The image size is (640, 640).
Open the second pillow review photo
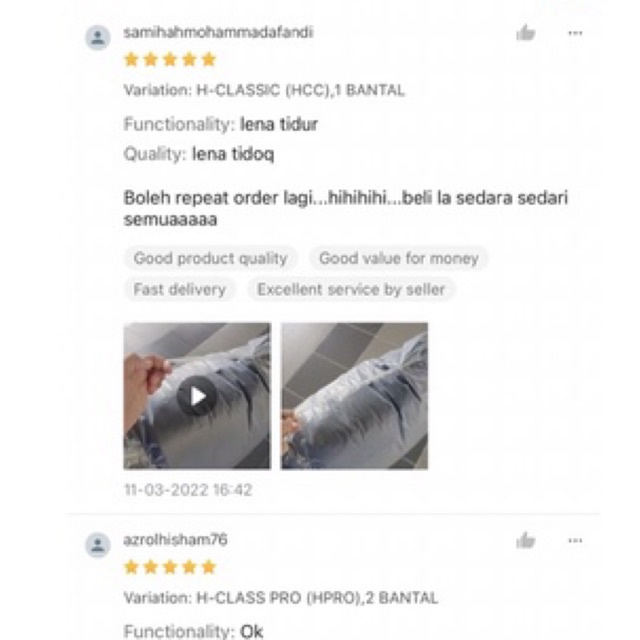pyautogui.click(x=354, y=396)
